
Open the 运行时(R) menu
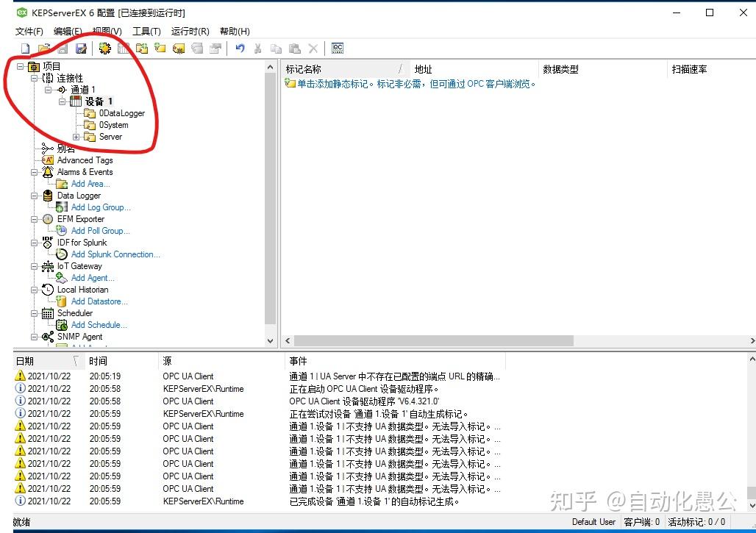click(x=189, y=31)
